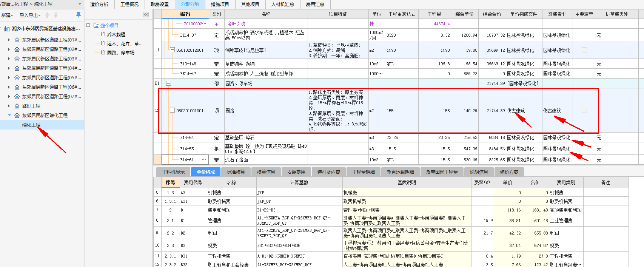Collapse the B1 园路、停车场 section row

(x=169, y=83)
